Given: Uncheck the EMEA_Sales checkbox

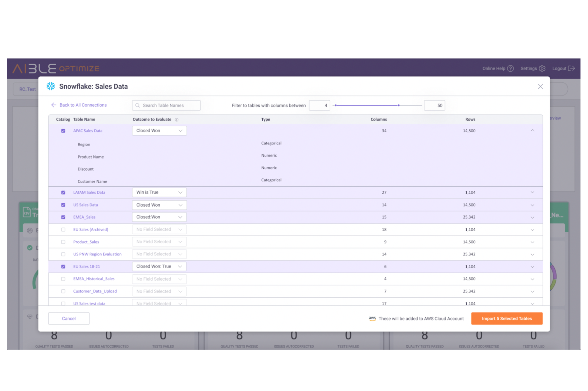Looking at the screenshot, I should [x=63, y=217].
